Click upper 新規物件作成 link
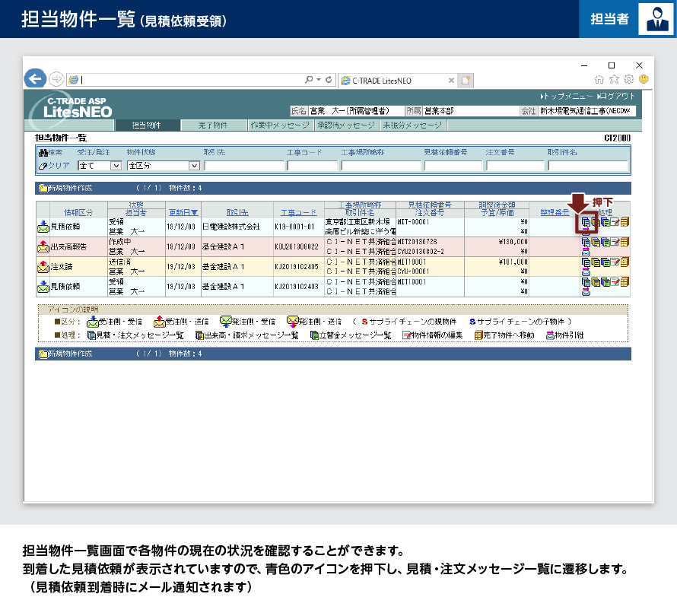The height and width of the screenshot is (616, 677). tap(69, 188)
